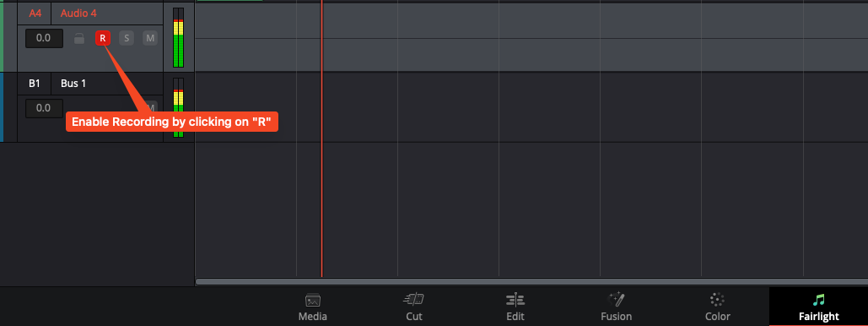This screenshot has height=326, width=868.
Task: Click the Audio 4 level meter
Action: [178, 38]
